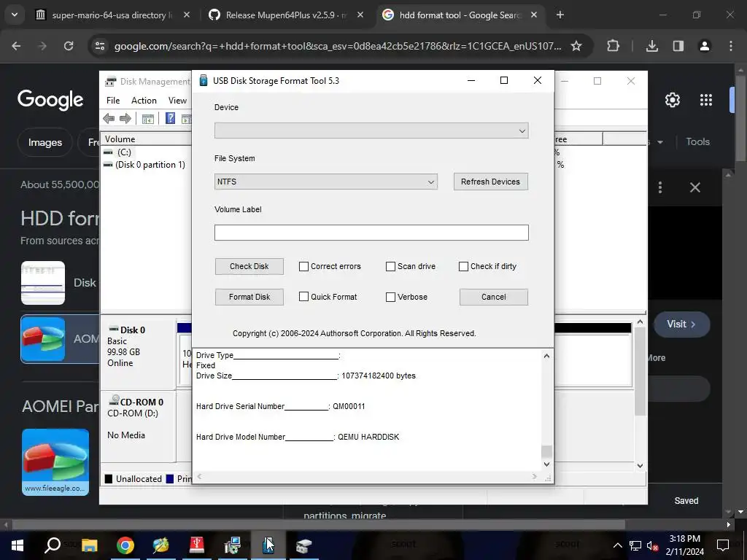The width and height of the screenshot is (747, 560).
Task: Open the Chrome profile avatar
Action: point(704,46)
